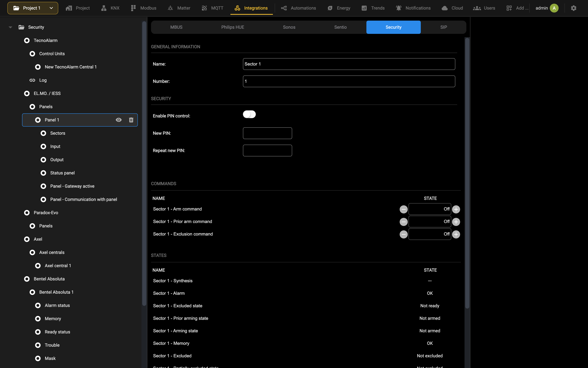Click the admin avatar icon
Screen dimensions: 588x368
click(554, 8)
